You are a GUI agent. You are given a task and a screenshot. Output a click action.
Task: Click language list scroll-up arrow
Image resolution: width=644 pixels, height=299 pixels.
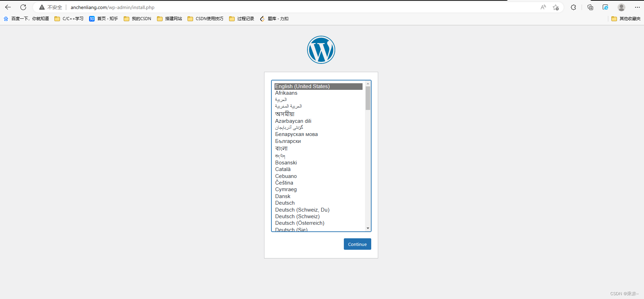click(x=368, y=84)
